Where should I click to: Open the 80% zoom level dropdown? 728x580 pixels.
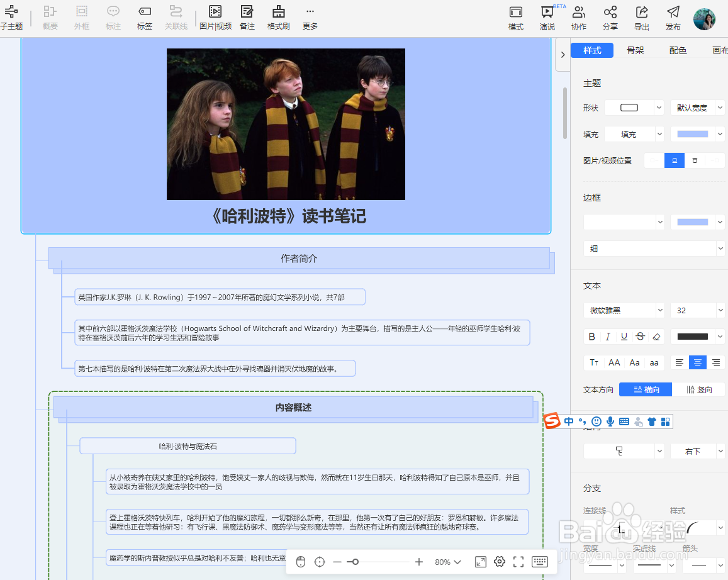(447, 562)
